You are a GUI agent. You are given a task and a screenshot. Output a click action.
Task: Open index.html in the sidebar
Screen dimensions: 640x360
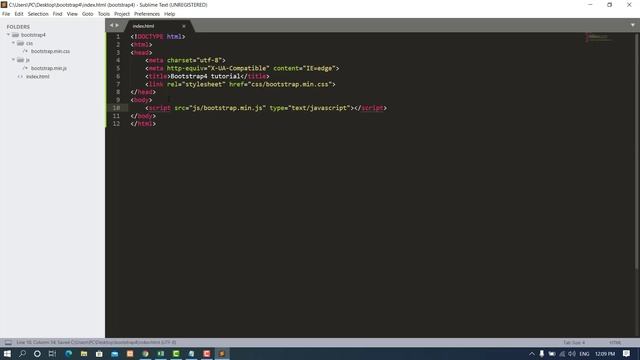coord(38,76)
